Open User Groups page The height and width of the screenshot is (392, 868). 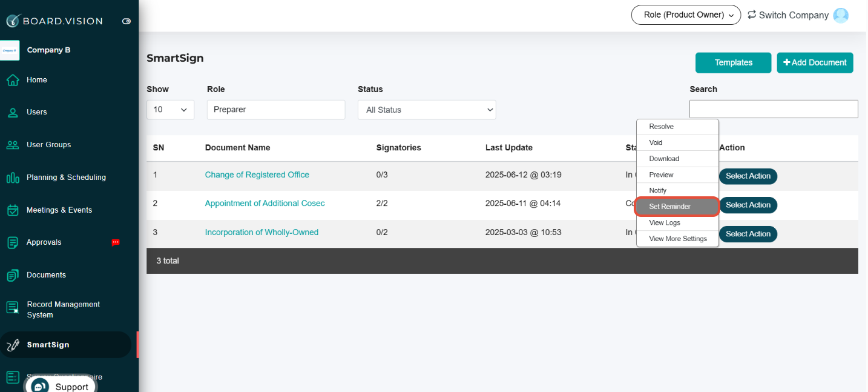pos(49,145)
